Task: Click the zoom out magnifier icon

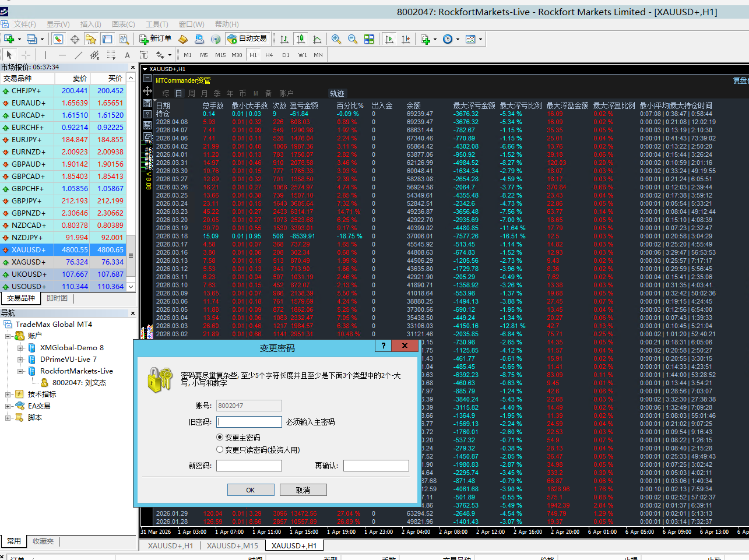Action: 353,39
